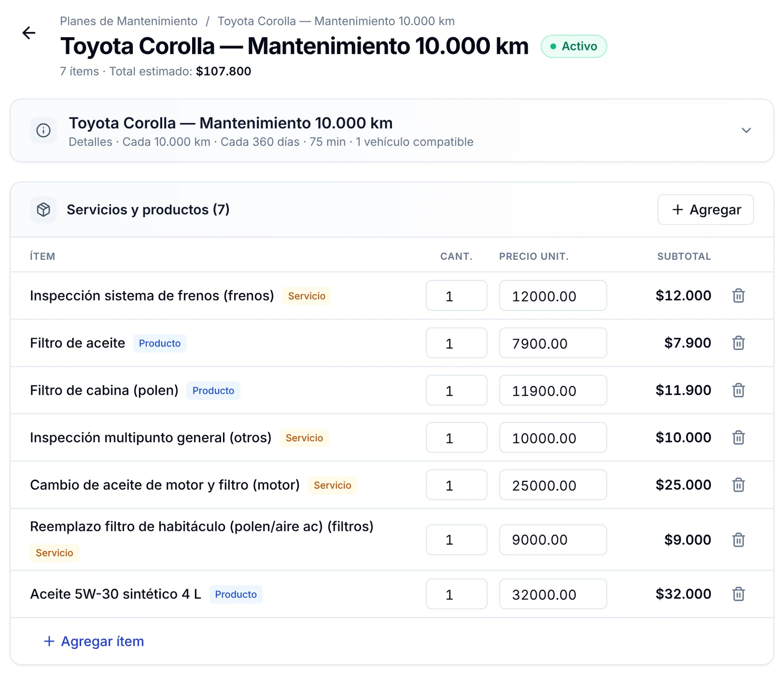Image resolution: width=784 pixels, height=675 pixels.
Task: Click the PRECIO UNIT. column header
Action: pyautogui.click(x=534, y=256)
